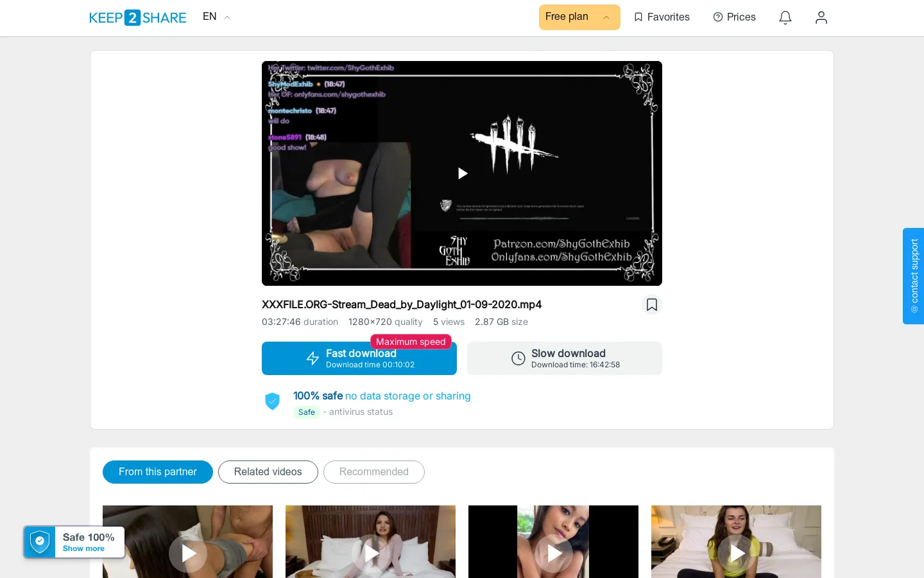924x578 pixels.
Task: Open the Keep2Share logo home link
Action: coord(138,17)
